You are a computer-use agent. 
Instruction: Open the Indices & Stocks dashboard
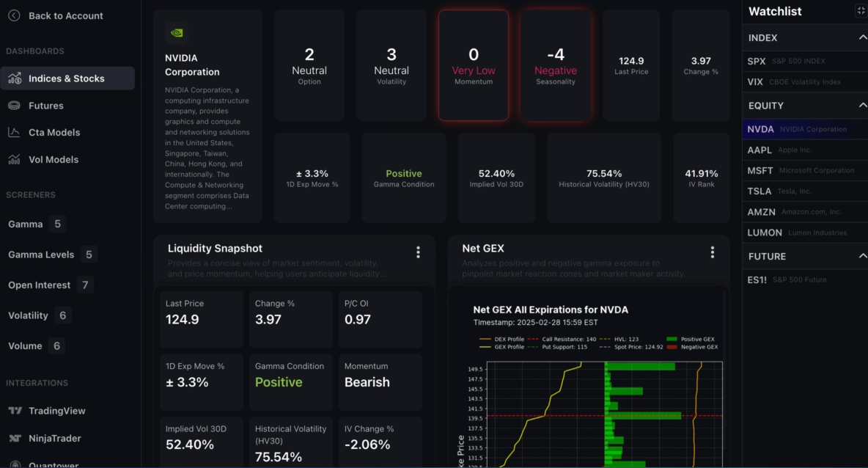click(67, 78)
